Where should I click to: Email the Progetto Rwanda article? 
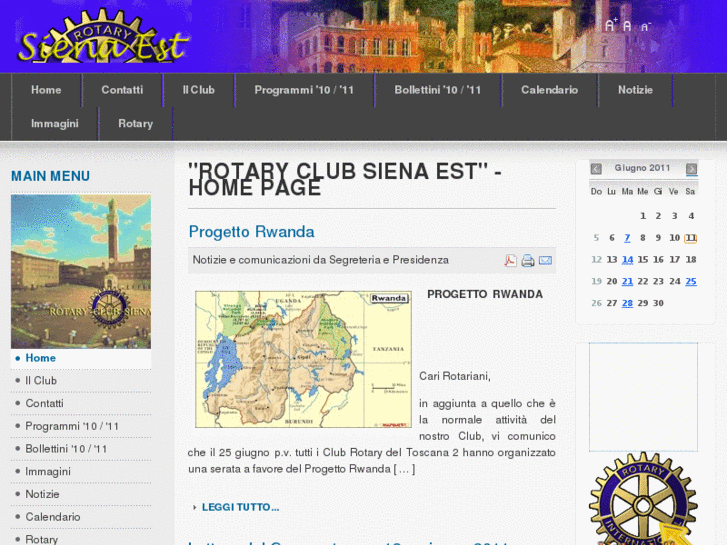pos(545,260)
